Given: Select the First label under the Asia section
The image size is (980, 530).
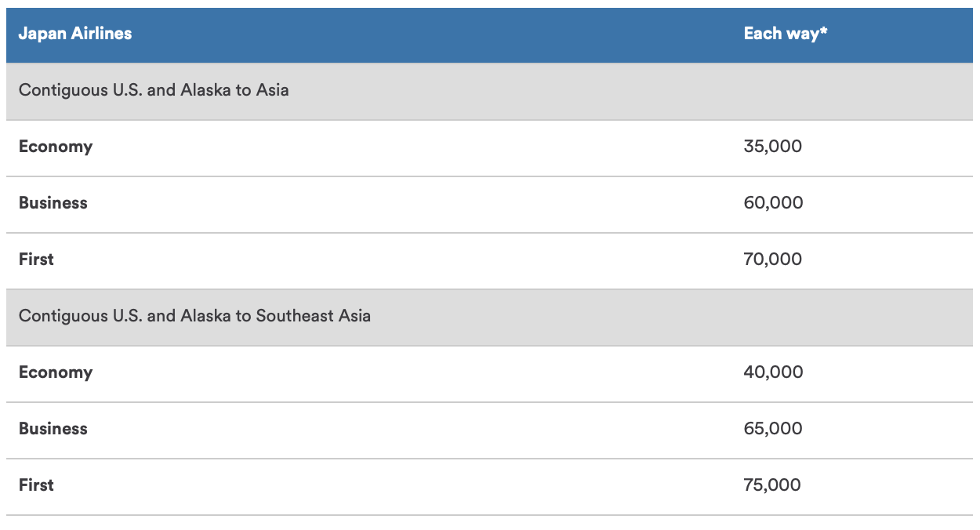Looking at the screenshot, I should point(36,260).
